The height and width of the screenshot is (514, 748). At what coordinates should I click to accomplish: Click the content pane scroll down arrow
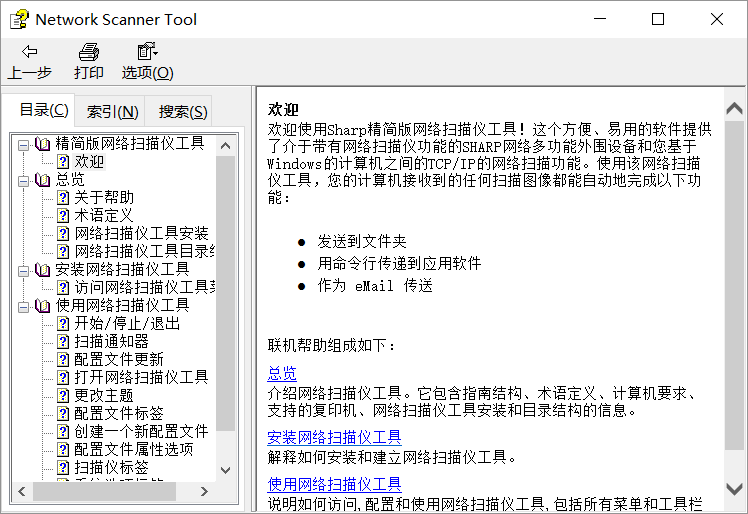734,487
